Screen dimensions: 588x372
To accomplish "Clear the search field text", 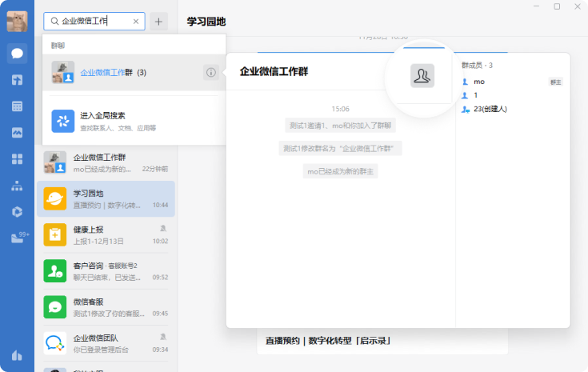I will pyautogui.click(x=136, y=22).
